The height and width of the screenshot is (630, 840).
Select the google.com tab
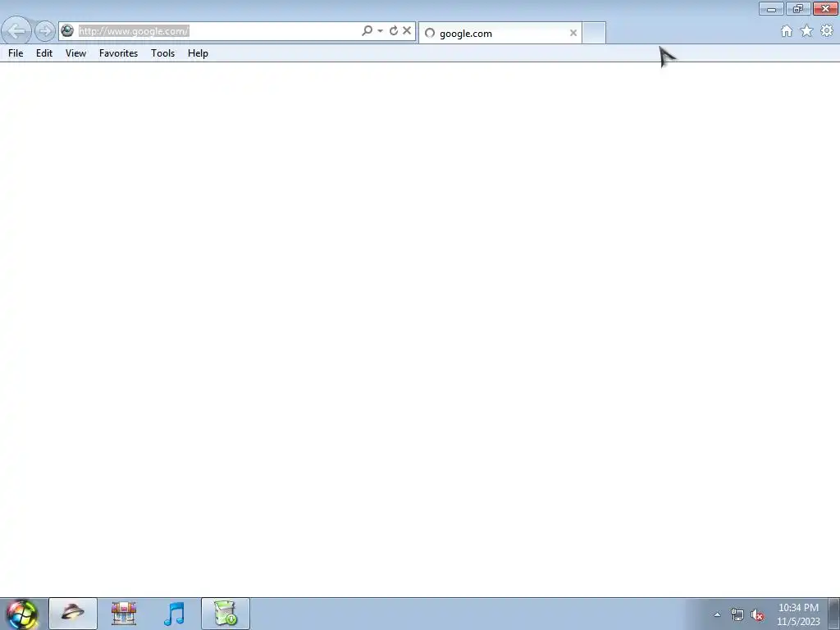click(500, 33)
